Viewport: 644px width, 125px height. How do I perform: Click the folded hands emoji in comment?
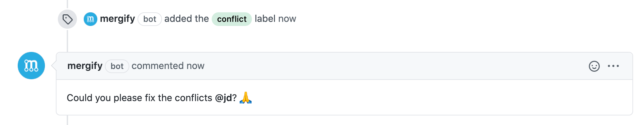245,98
